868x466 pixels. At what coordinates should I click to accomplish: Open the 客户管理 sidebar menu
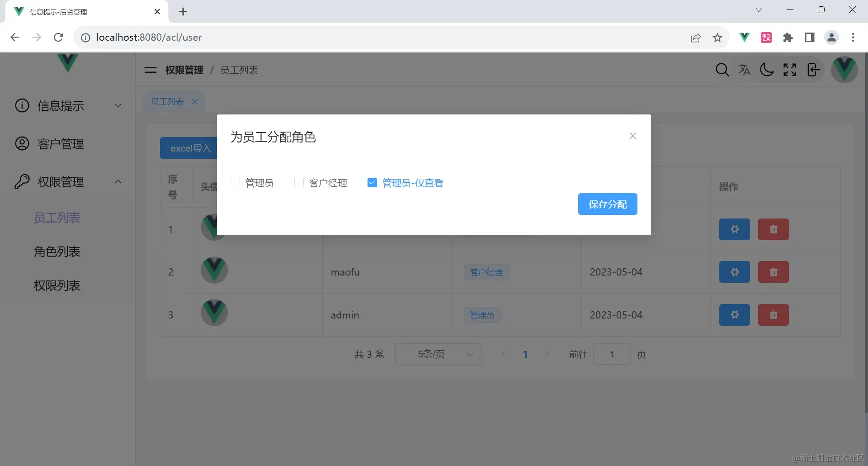click(x=68, y=143)
